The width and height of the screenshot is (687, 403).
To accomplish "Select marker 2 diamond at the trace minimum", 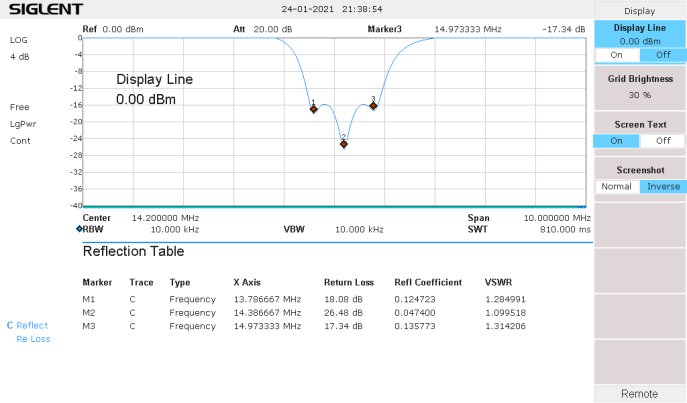I will pyautogui.click(x=343, y=144).
